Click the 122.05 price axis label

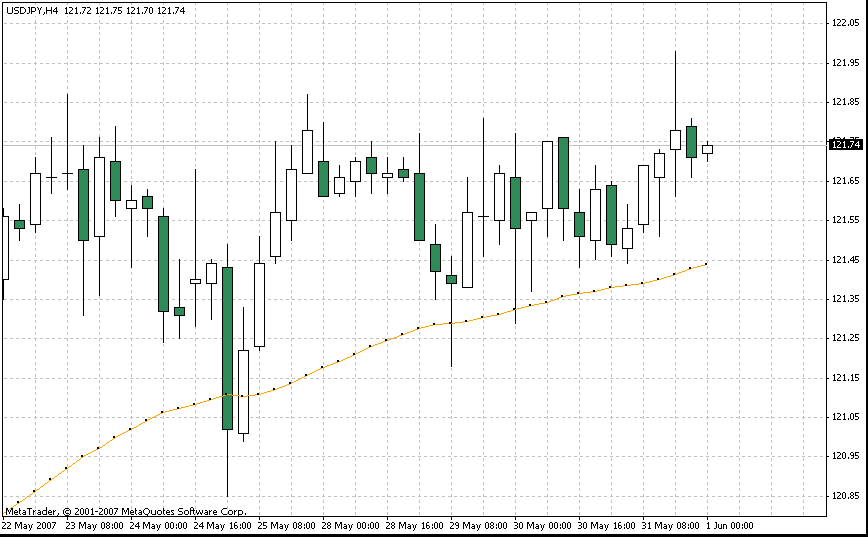tap(846, 23)
